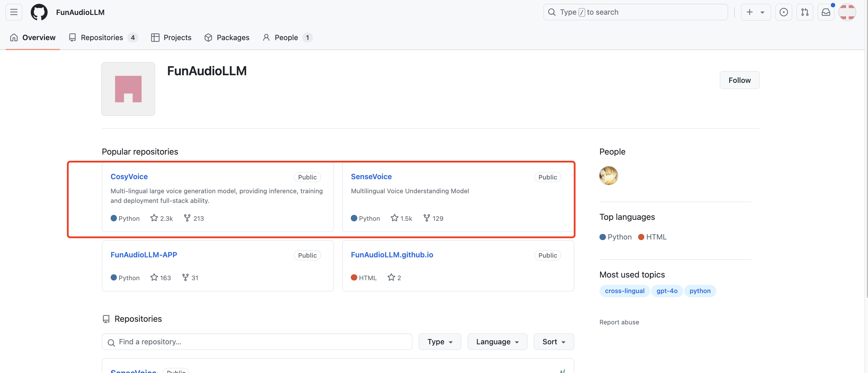Switch to the Projects tab

point(171,37)
